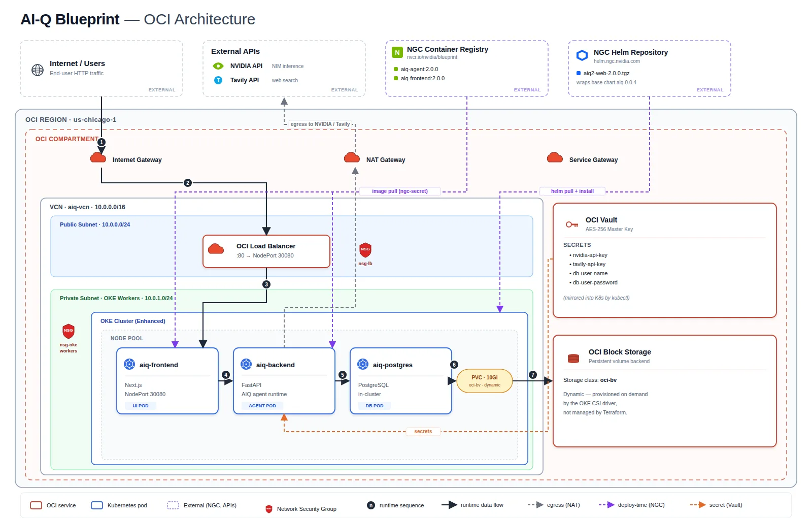Click the secret (Vault) orange arrow in legend
812x518 pixels.
click(698, 505)
